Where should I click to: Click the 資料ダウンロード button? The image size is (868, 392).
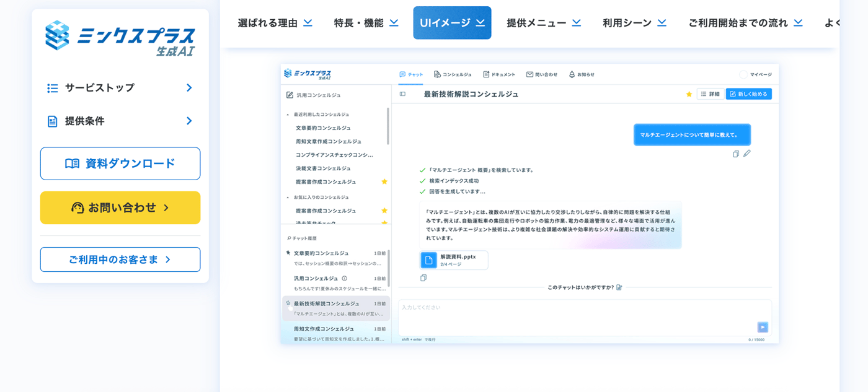pyautogui.click(x=120, y=163)
